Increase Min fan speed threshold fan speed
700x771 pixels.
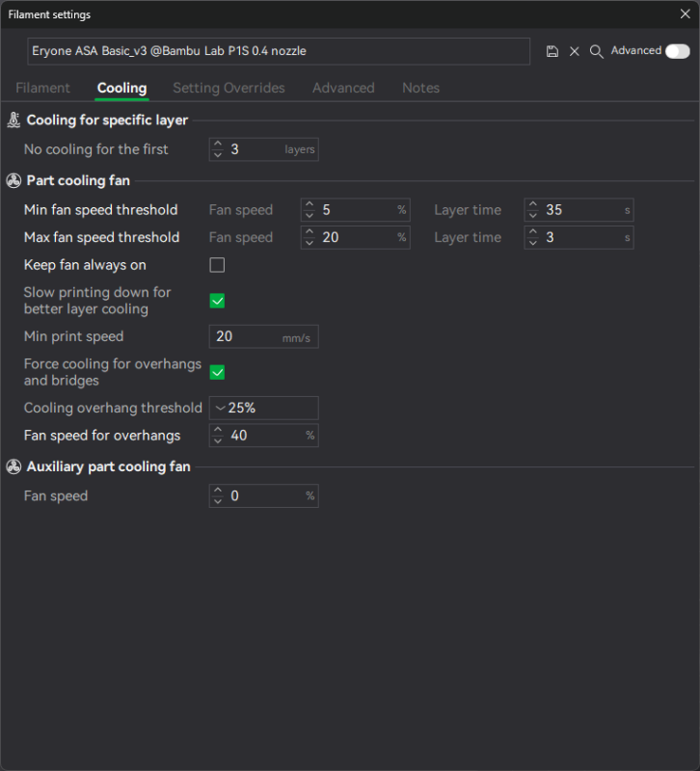point(309,204)
